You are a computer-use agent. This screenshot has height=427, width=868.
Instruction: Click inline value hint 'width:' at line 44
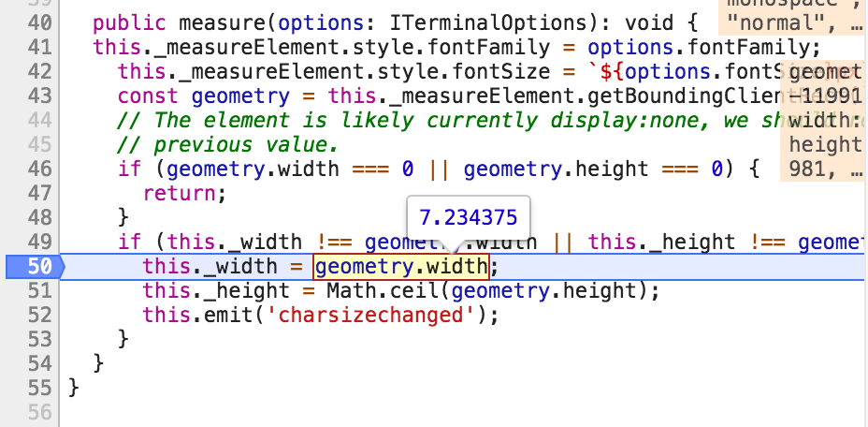click(x=825, y=121)
